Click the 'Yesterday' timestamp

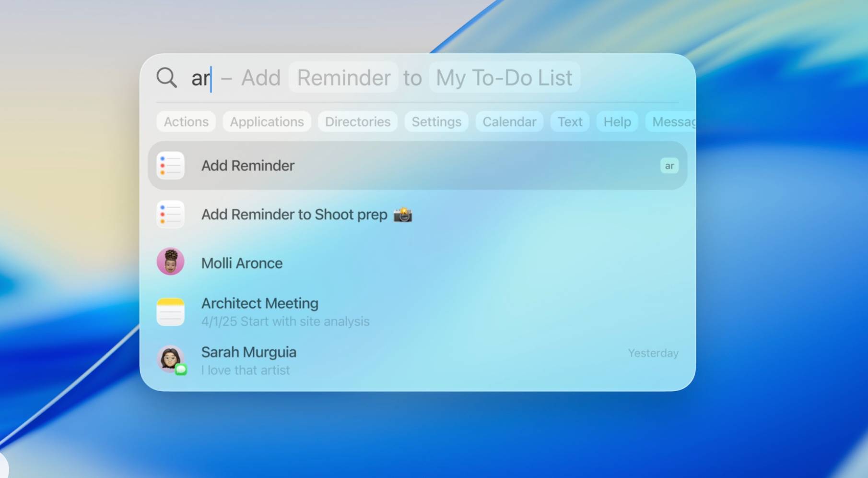pos(653,353)
